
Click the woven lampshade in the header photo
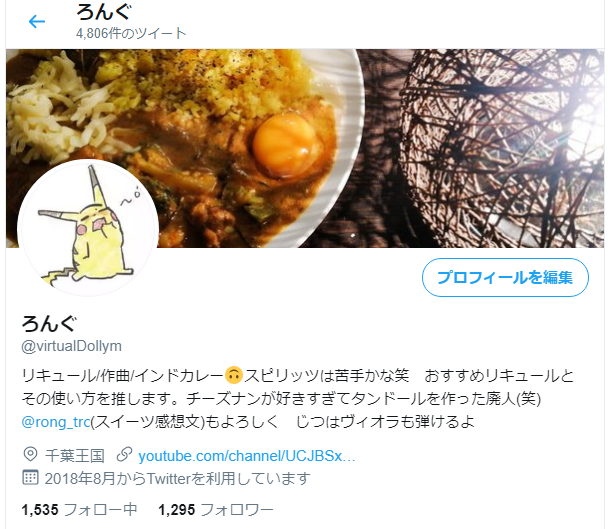[x=500, y=147]
